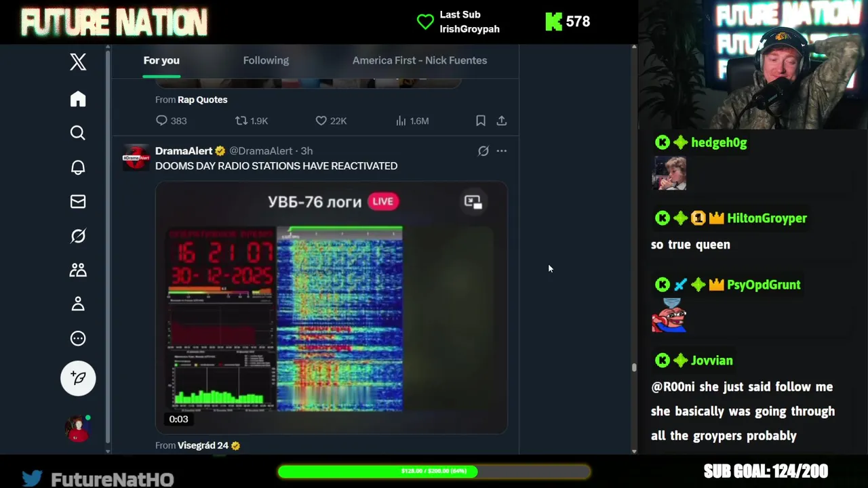The width and height of the screenshot is (868, 488).
Task: Like the post with 22K likes
Action: 331,121
